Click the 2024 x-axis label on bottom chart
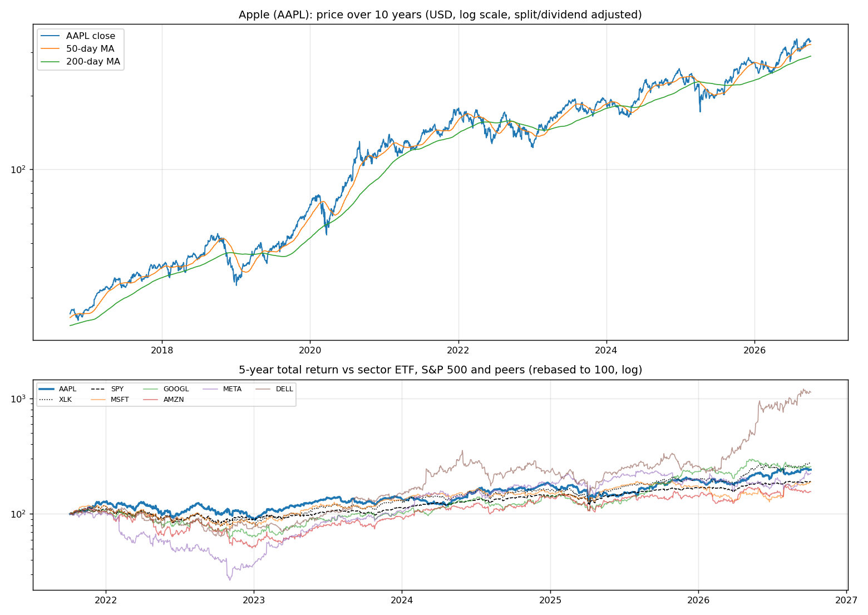 point(402,601)
